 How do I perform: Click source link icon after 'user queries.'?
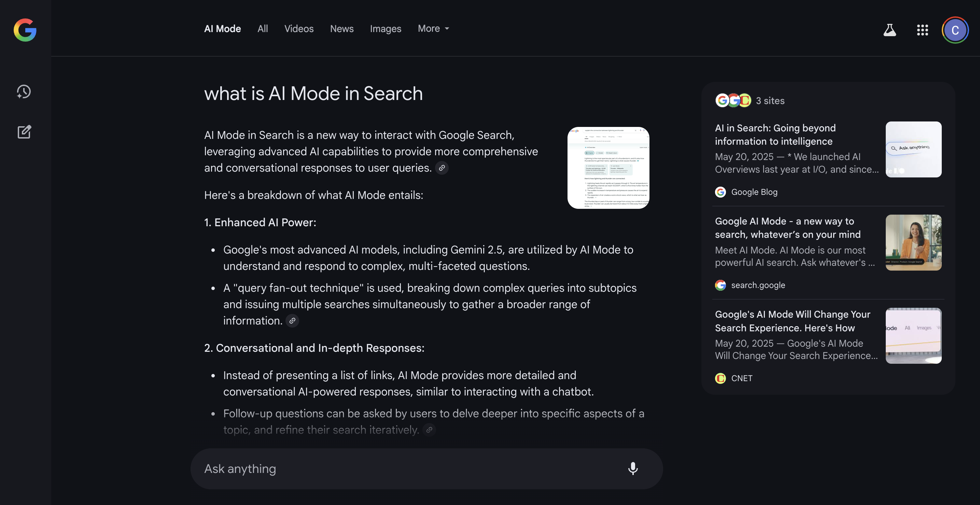[442, 168]
